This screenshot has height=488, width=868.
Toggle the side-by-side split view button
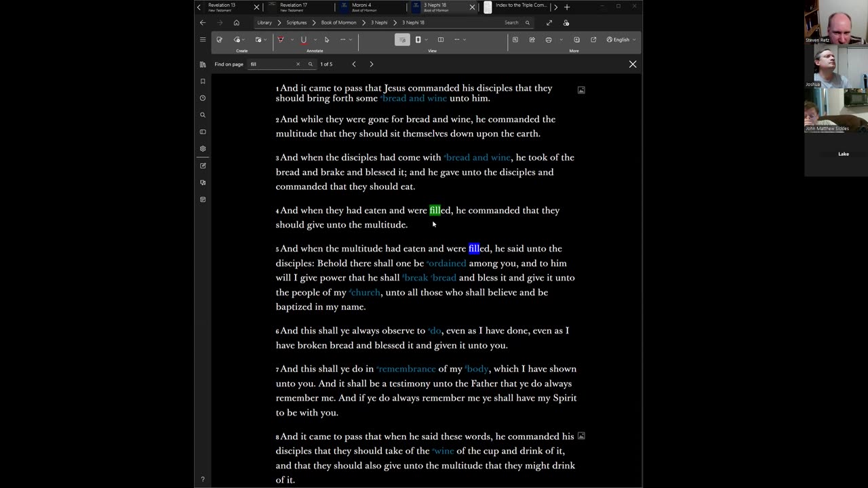point(441,40)
